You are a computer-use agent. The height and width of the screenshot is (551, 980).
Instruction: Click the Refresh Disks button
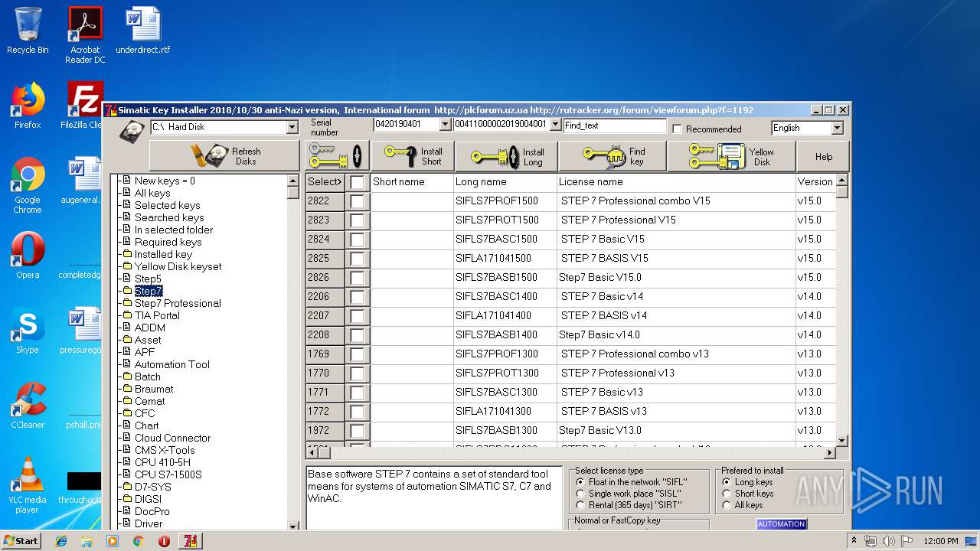[x=224, y=156]
